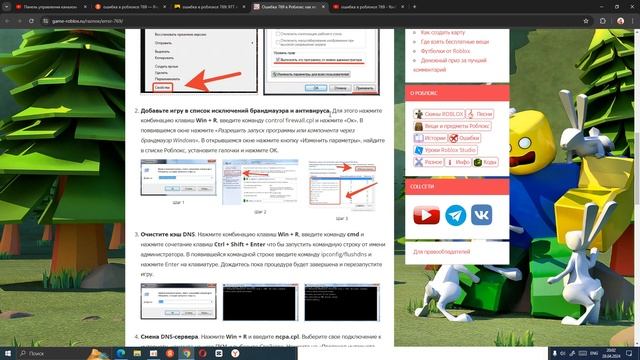Open the tab search dropdown arrow
The height and width of the screenshot is (360, 640).
coord(6,7)
